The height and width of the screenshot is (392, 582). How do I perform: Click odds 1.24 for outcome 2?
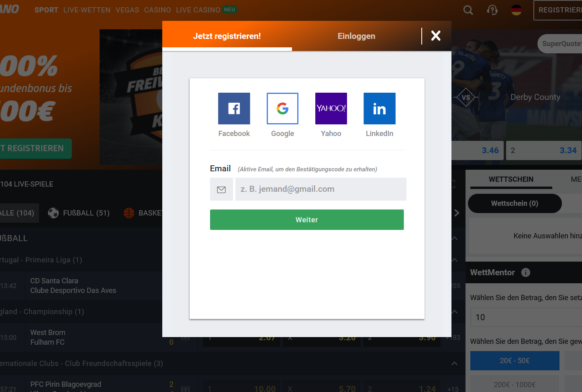coord(401,386)
